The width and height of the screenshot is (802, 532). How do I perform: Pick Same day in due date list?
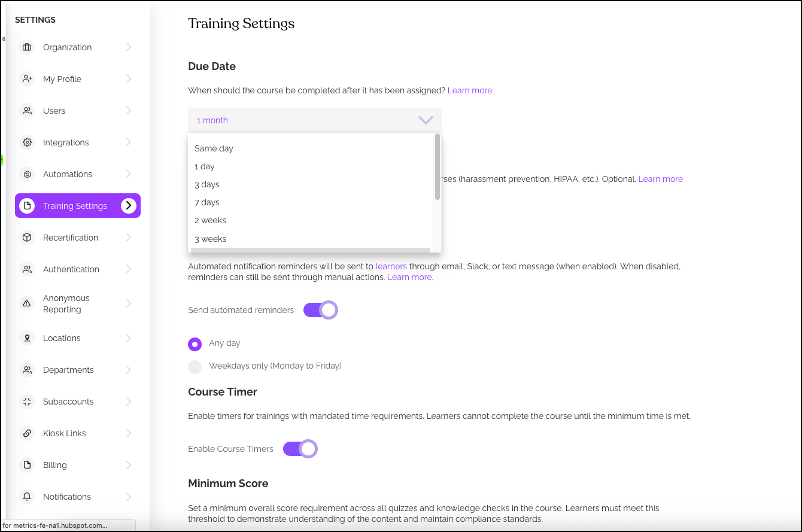(214, 148)
